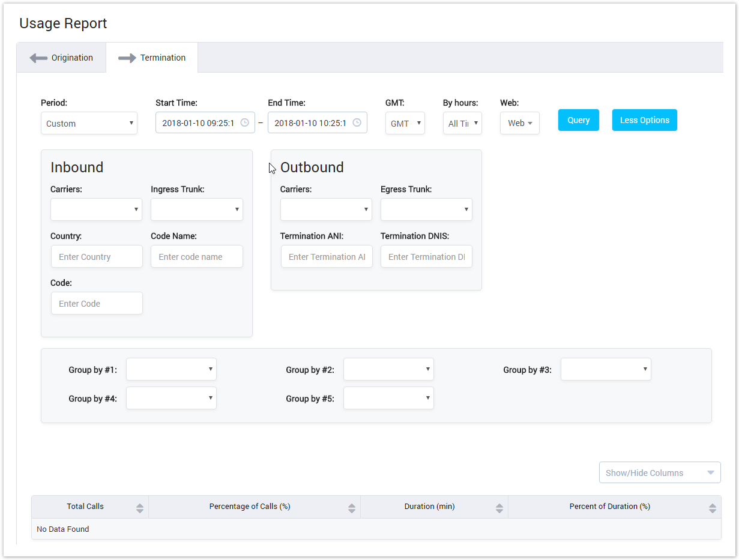Open the Group by #1 dropdown
The image size is (739, 560).
click(x=171, y=369)
